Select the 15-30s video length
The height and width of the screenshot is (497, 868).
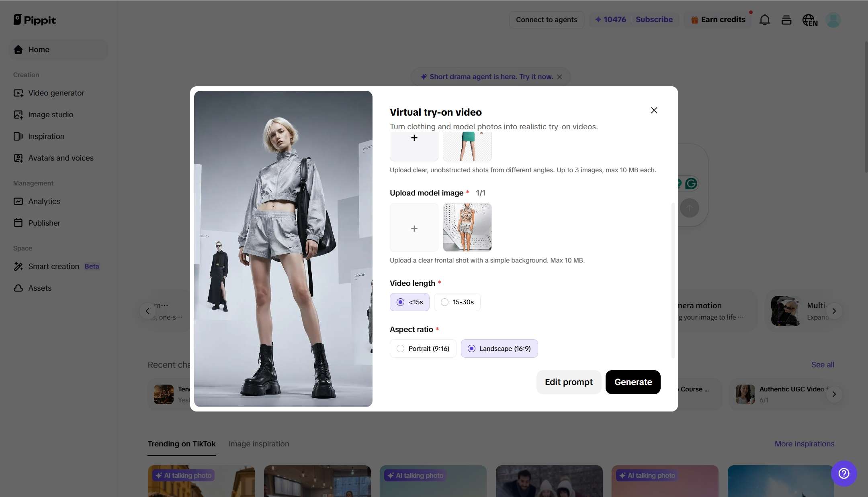[x=457, y=302]
